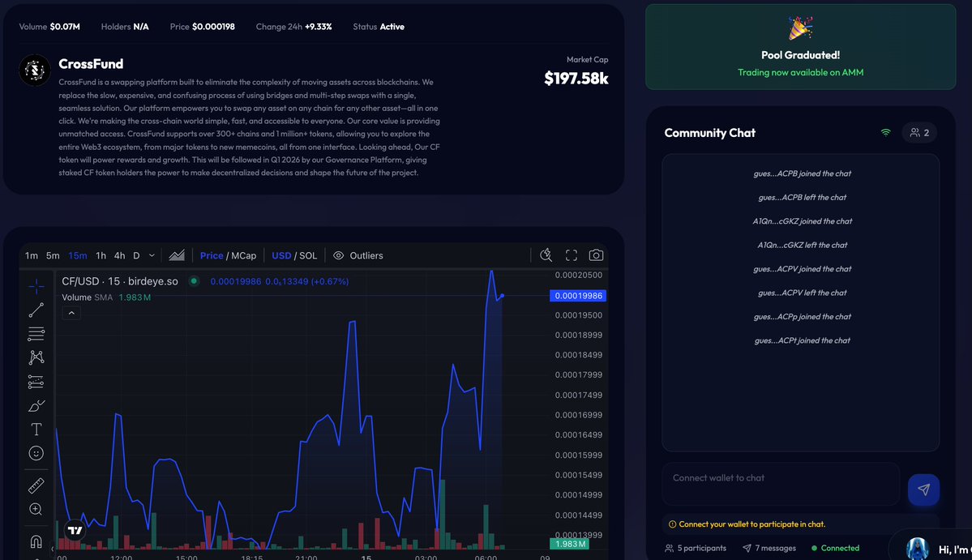Select the crosshair cursor tool
Image resolution: width=972 pixels, height=560 pixels.
[36, 286]
